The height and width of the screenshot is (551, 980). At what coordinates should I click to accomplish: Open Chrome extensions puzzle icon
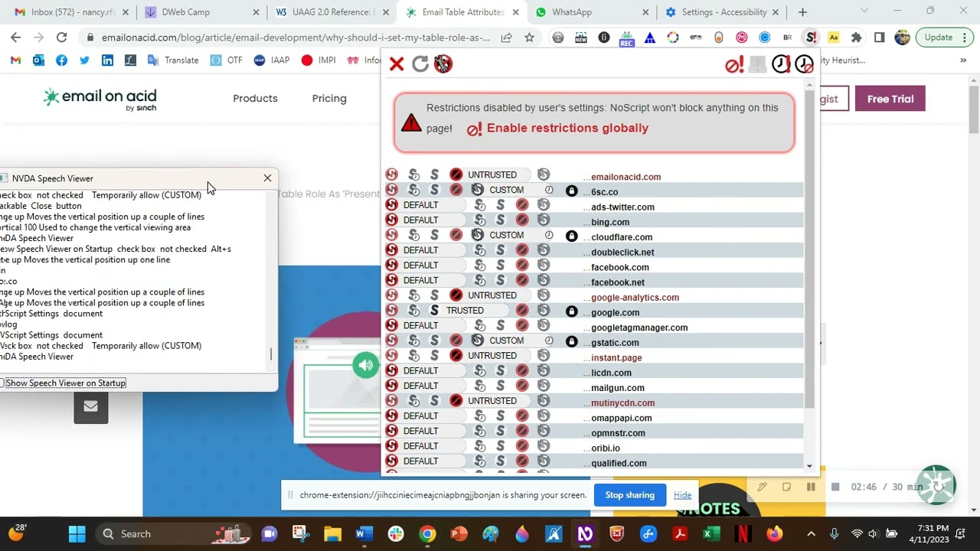pos(857,37)
